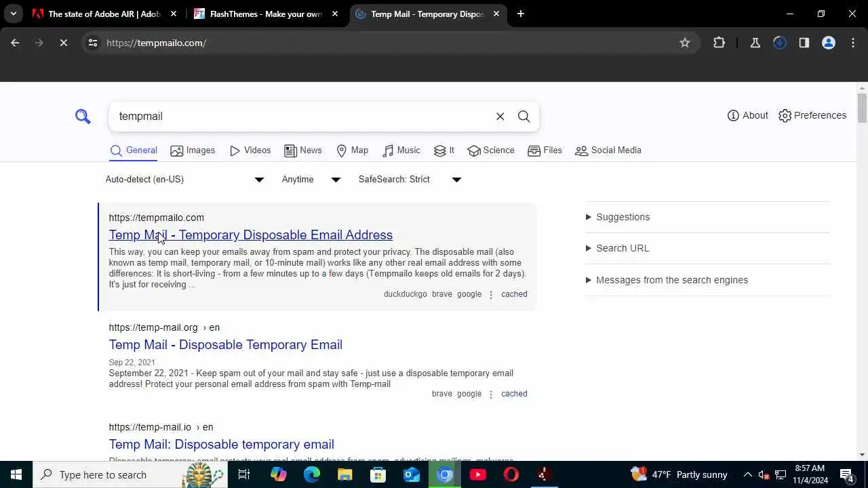Expand the Suggestions section
The image size is (868, 488).
click(x=618, y=217)
